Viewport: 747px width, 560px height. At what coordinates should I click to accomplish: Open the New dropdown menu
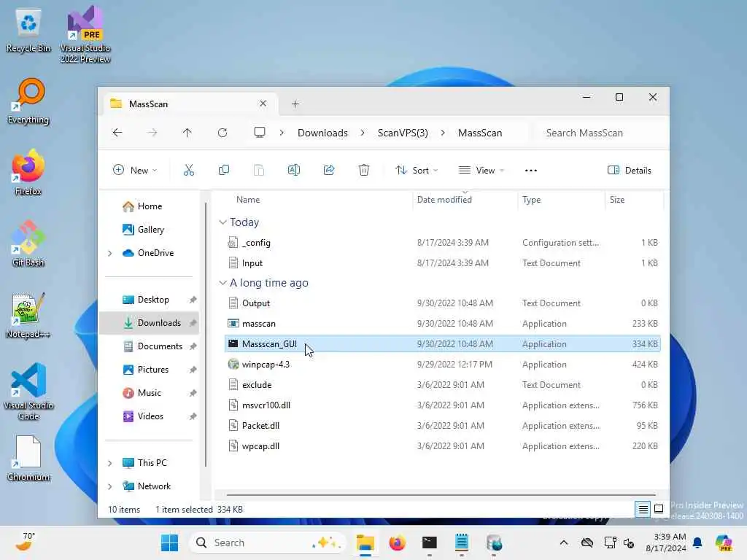[135, 170]
